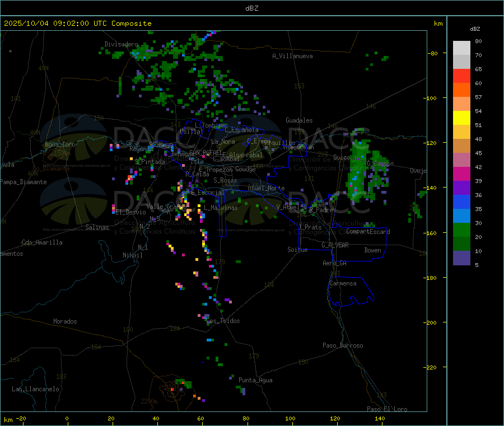
Task: Select the Guadales location label
Action: (x=299, y=120)
